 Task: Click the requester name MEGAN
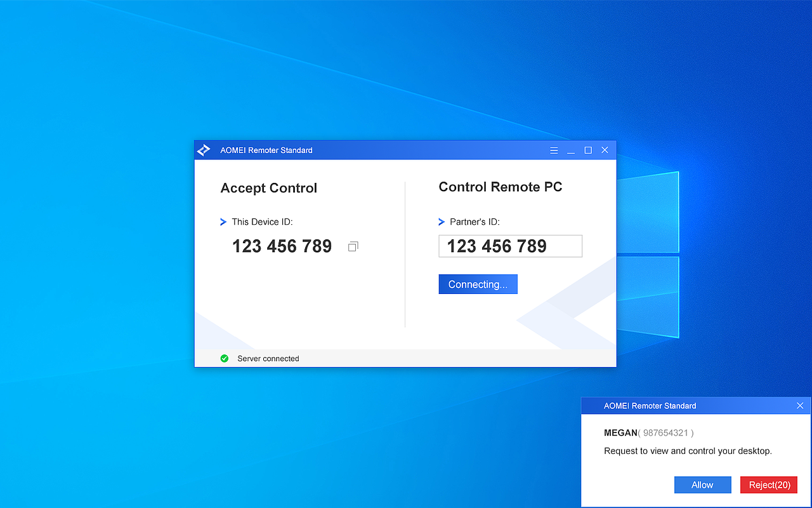click(x=620, y=433)
